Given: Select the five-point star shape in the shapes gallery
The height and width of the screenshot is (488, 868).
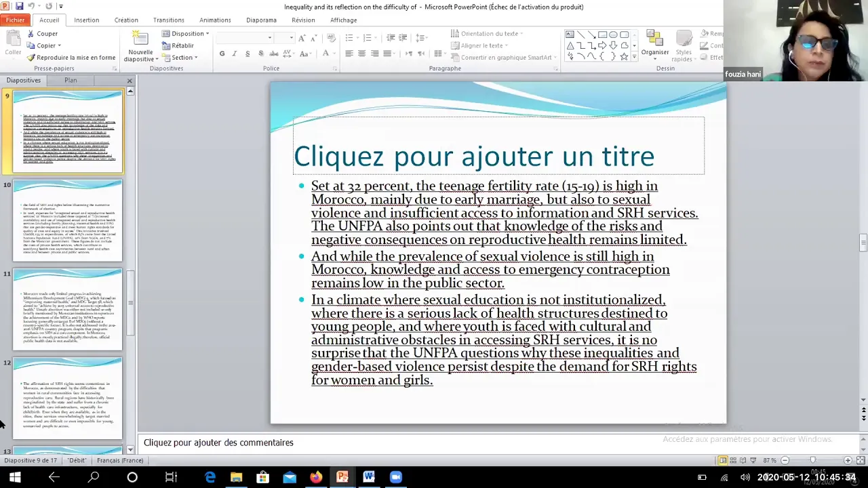Looking at the screenshot, I should tap(624, 56).
